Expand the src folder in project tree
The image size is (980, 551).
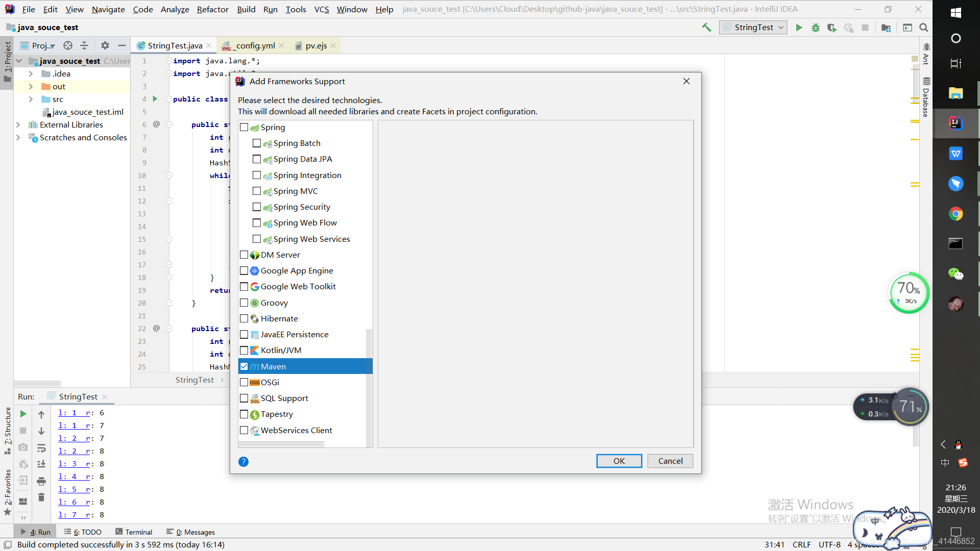point(31,99)
